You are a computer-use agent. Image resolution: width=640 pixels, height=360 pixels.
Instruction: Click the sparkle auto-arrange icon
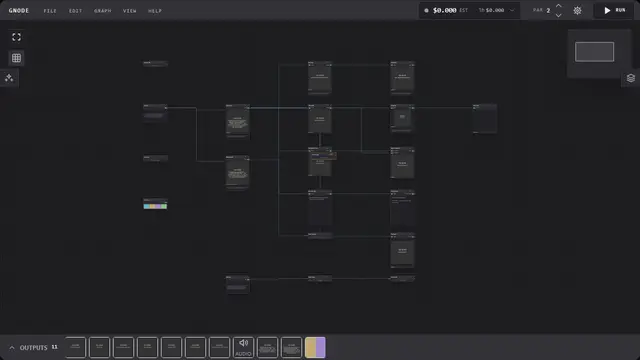click(9, 78)
